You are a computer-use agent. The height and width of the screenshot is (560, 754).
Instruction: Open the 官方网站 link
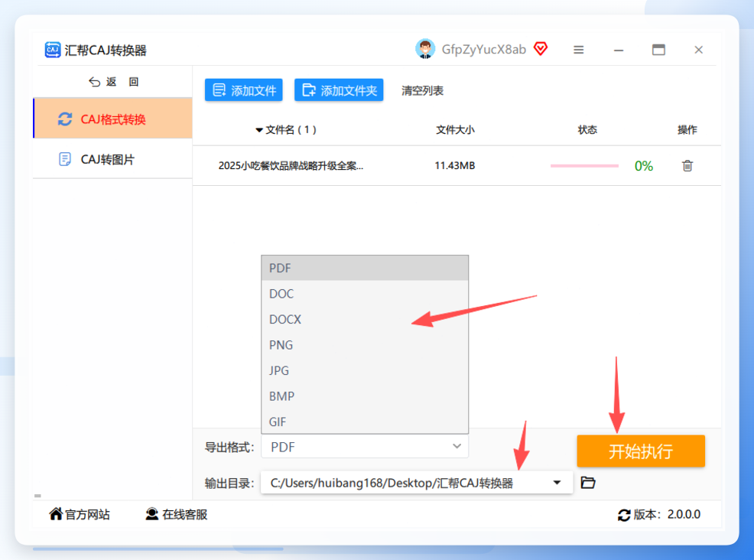80,514
